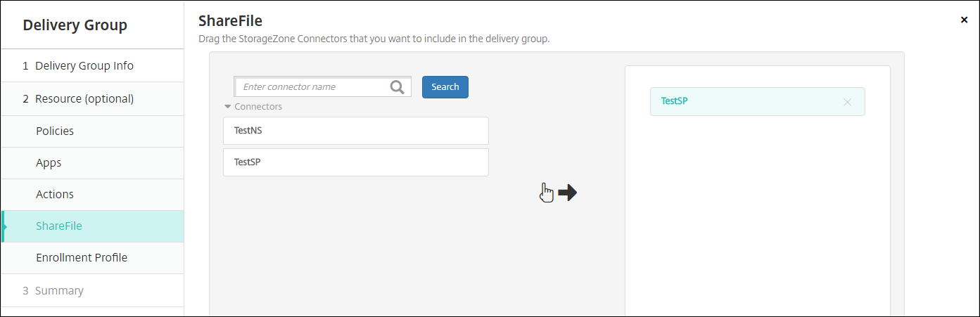Viewport: 980px width, 317px height.
Task: Click the ShareFile page heading
Action: pyautogui.click(x=230, y=21)
